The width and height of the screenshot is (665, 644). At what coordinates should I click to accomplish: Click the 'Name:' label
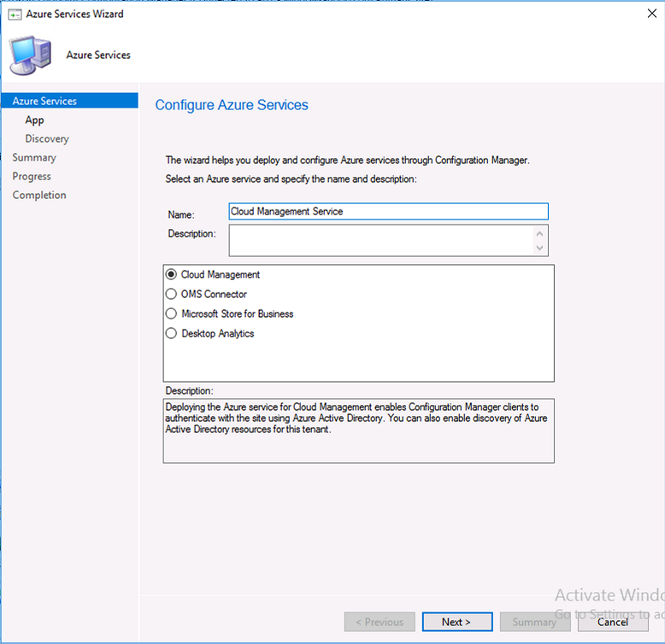pyautogui.click(x=181, y=214)
